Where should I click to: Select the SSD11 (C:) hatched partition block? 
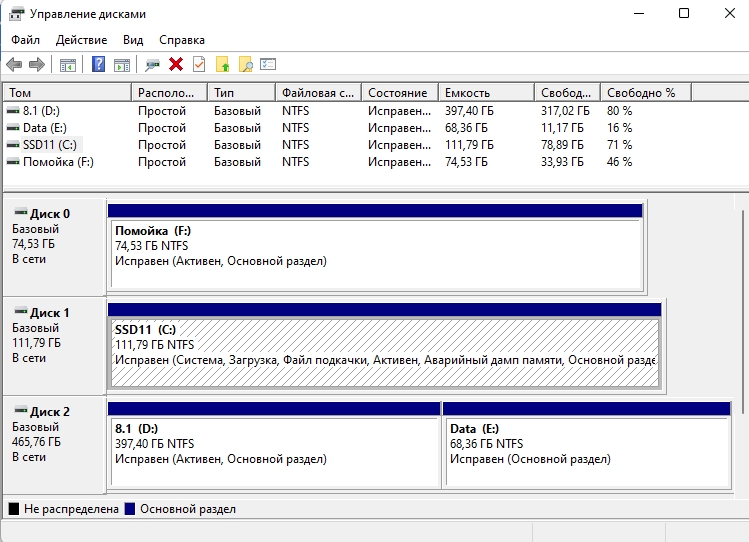[385, 345]
